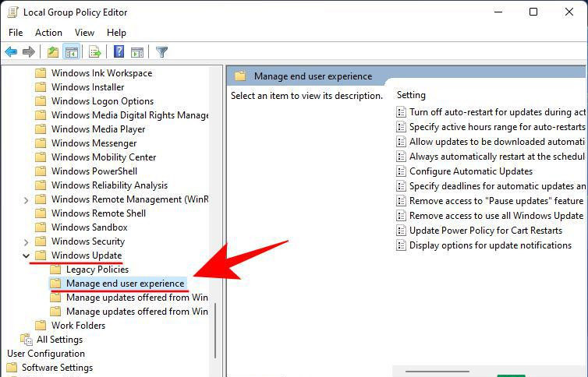Click the Windows Sandbox folder icon
The width and height of the screenshot is (588, 377).
41,227
